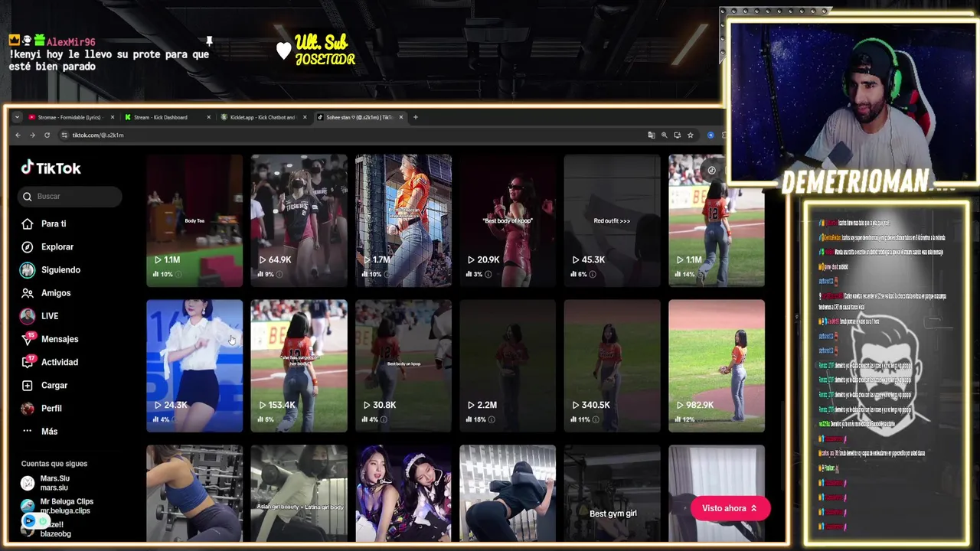Open the 'Red outfit' 45.3K video
The image size is (980, 551).
(612, 220)
